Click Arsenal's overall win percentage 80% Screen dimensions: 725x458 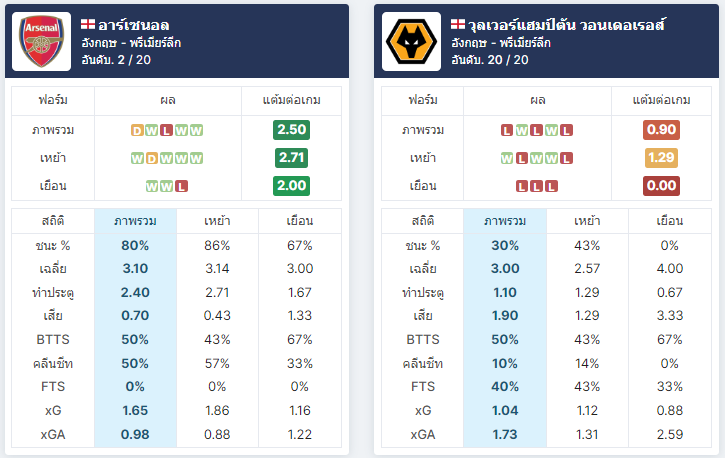coord(135,245)
